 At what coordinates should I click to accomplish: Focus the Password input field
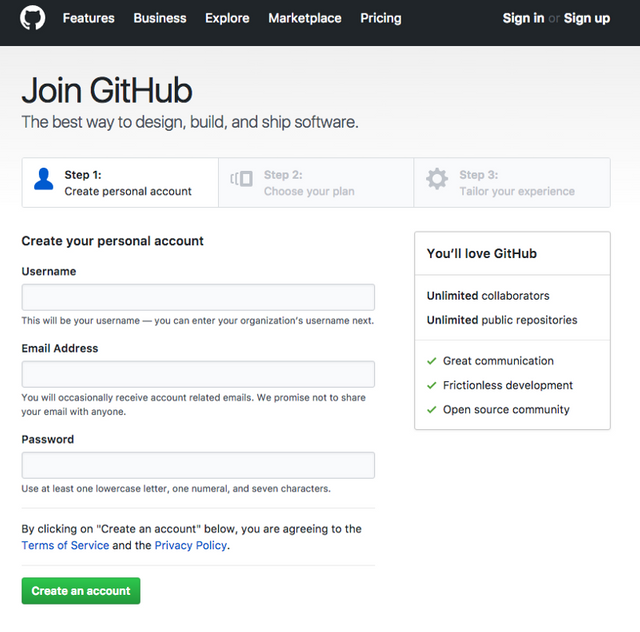198,465
